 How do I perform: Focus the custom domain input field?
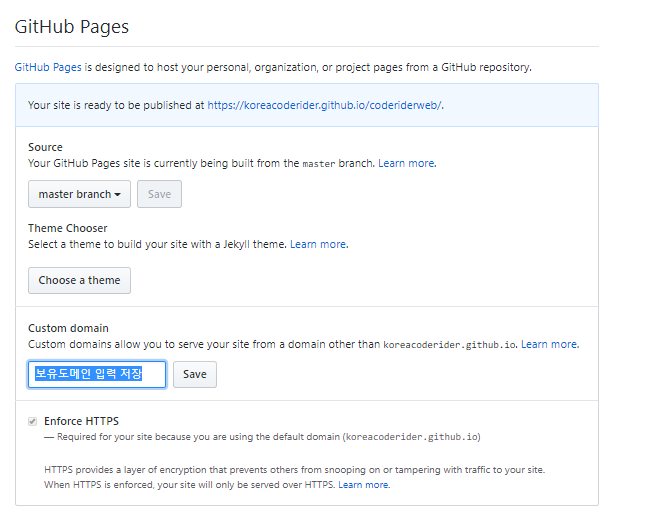(x=97, y=375)
